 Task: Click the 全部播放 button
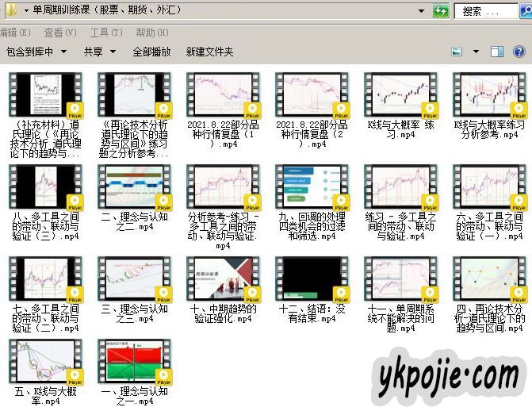[151, 52]
